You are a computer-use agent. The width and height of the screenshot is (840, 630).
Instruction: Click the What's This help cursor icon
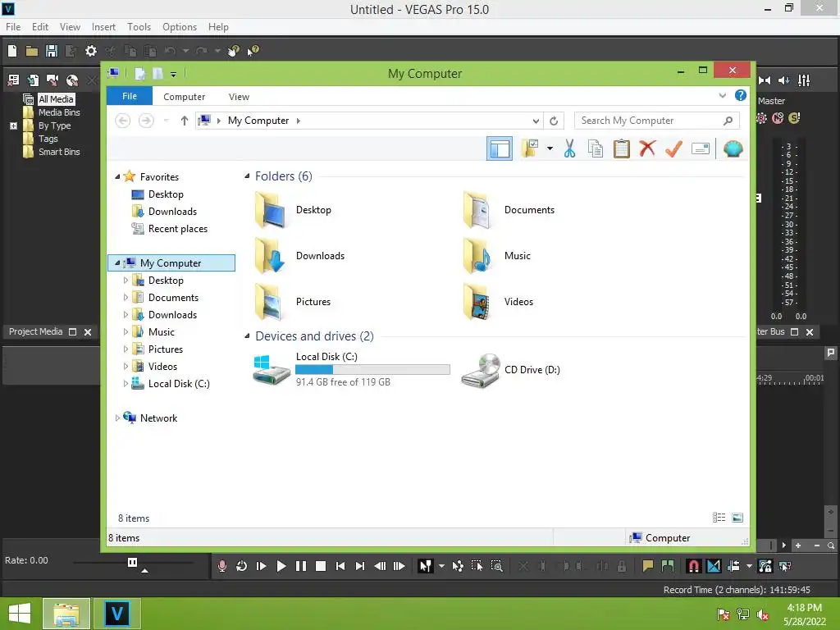pyautogui.click(x=253, y=51)
